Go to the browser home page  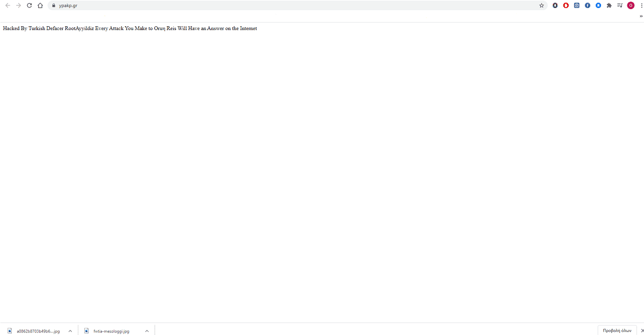40,5
